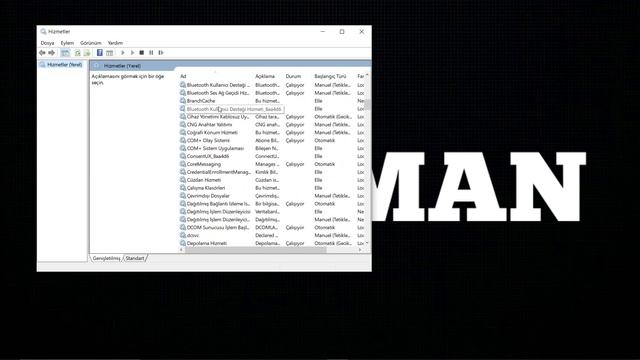The width and height of the screenshot is (640, 360).
Task: Click the Declared description of dcsvc
Action: coord(267,236)
